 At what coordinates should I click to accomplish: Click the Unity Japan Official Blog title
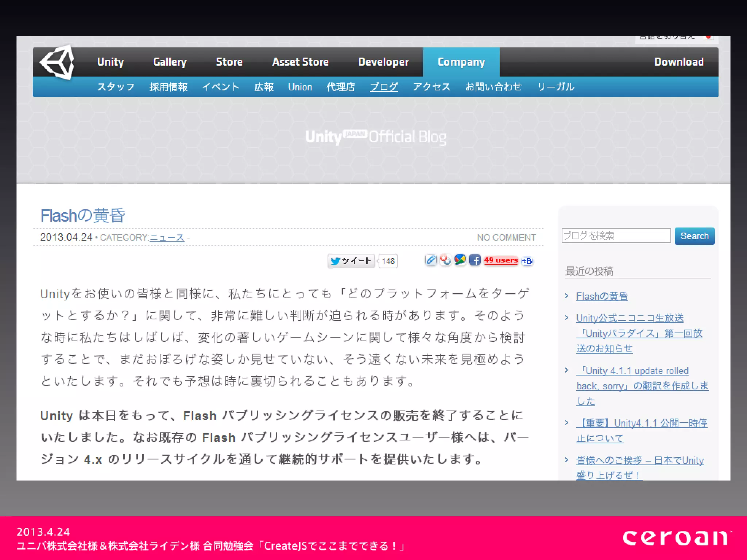tap(376, 137)
